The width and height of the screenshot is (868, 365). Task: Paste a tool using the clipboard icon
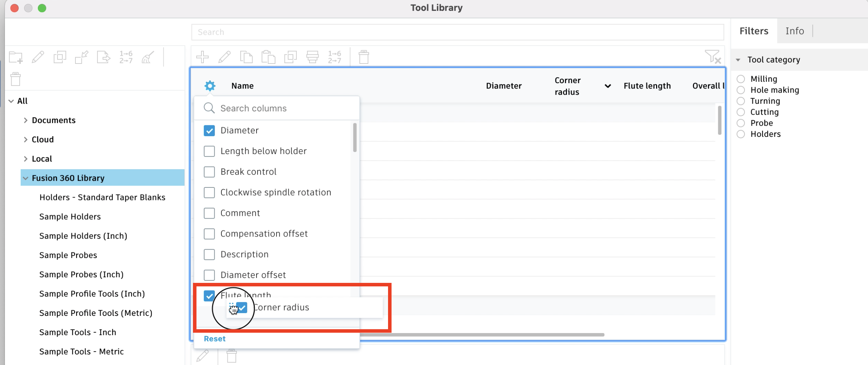(x=268, y=57)
